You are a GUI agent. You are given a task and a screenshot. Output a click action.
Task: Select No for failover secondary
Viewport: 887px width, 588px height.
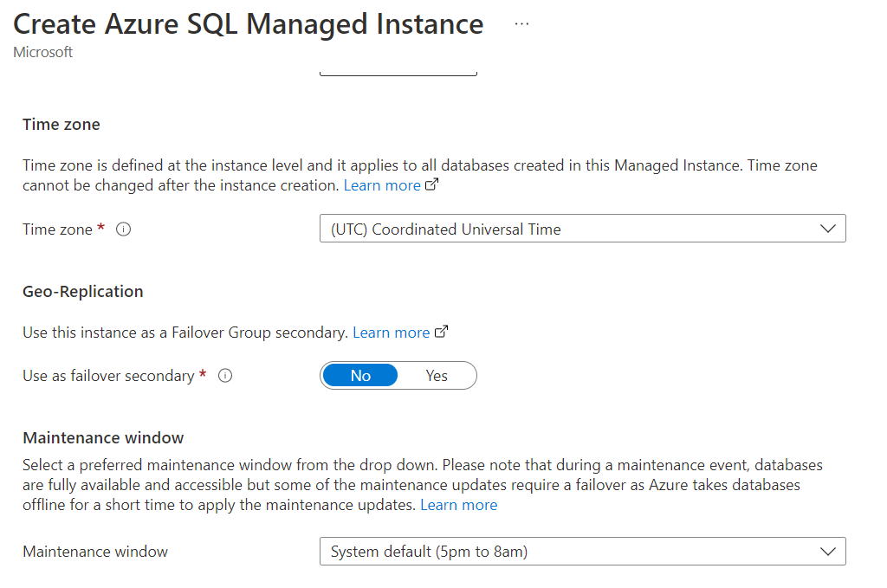(360, 376)
